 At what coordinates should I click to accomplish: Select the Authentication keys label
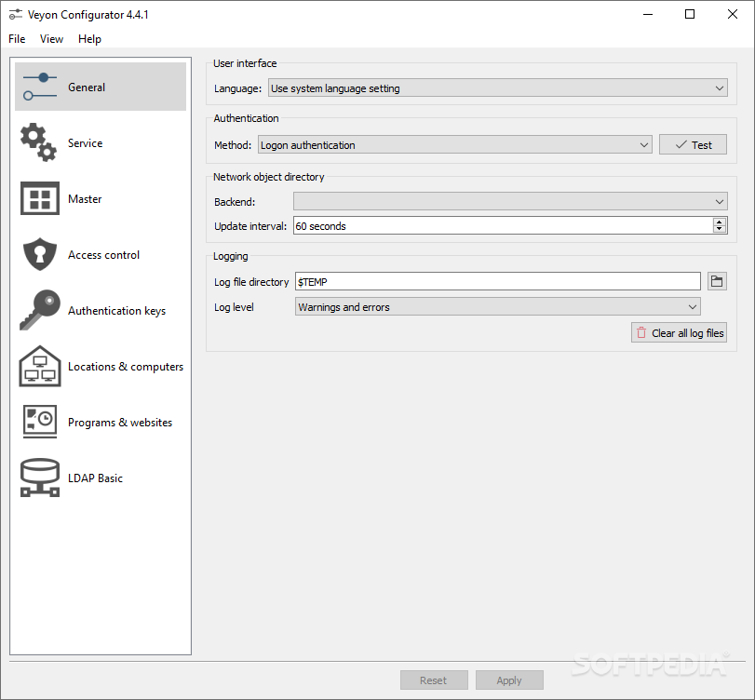pos(116,311)
